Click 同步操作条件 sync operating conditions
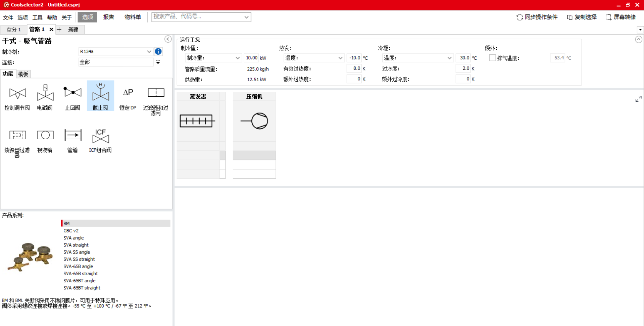Viewport: 644px width, 326px height. click(x=537, y=17)
